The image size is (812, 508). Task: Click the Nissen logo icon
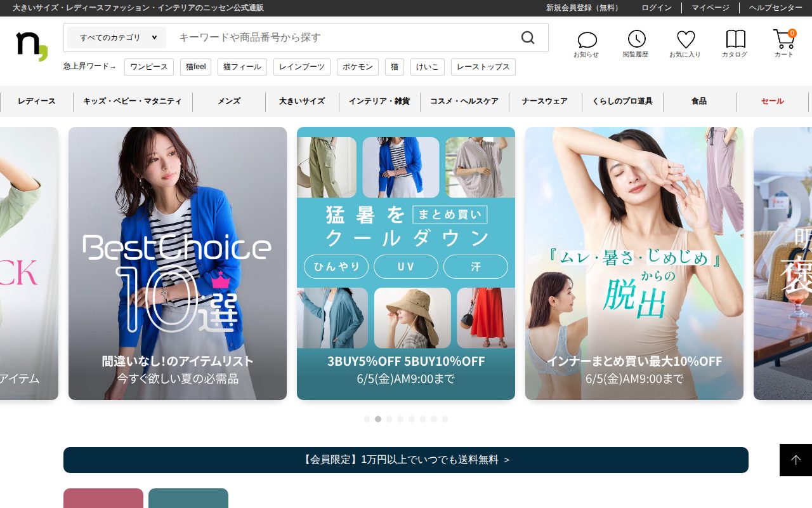pos(32,46)
